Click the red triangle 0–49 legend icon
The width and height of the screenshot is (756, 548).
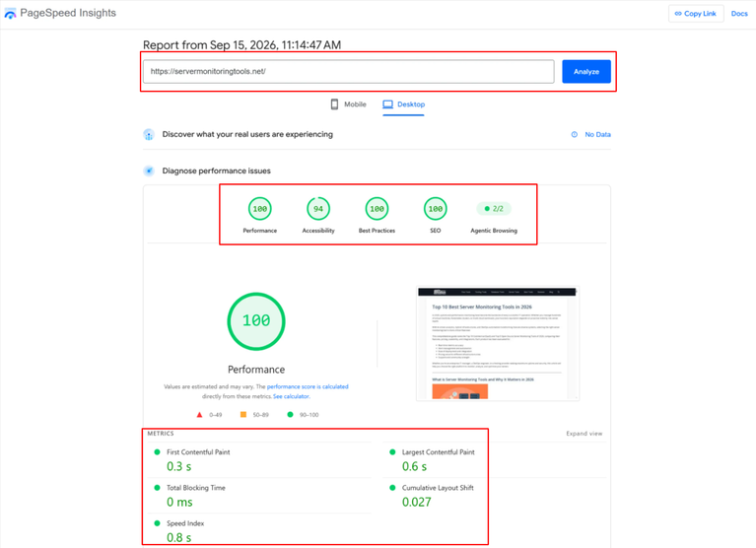coord(200,415)
